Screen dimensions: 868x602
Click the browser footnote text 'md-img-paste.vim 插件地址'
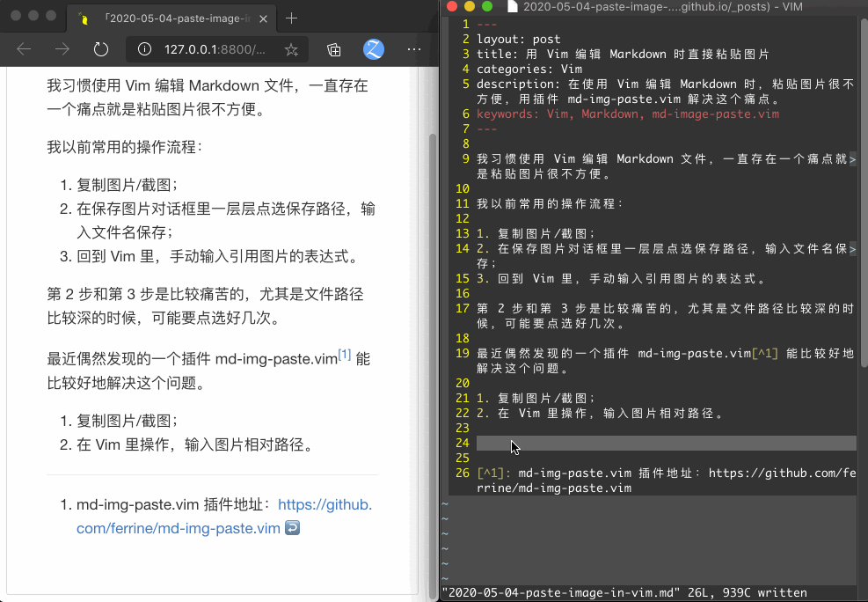pos(172,504)
